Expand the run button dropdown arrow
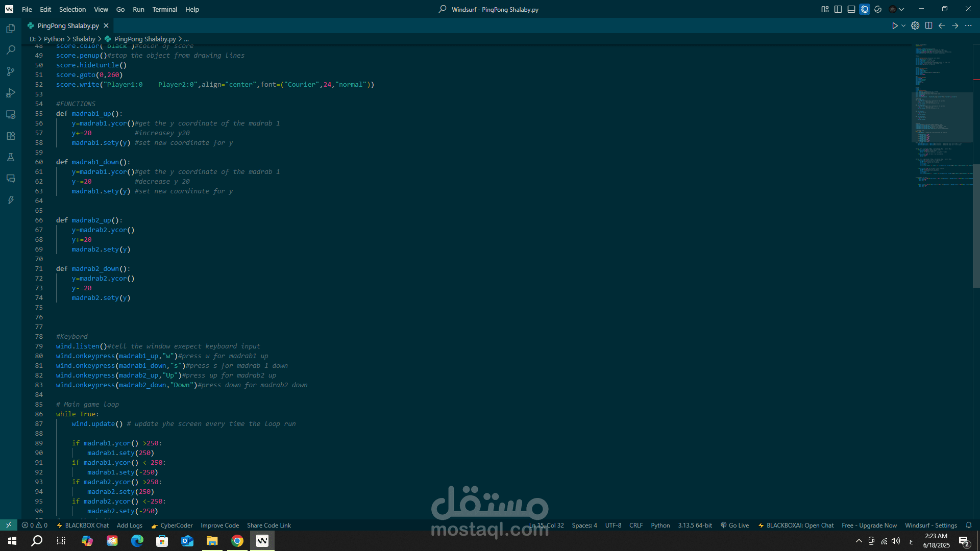This screenshot has height=551, width=980. [903, 26]
